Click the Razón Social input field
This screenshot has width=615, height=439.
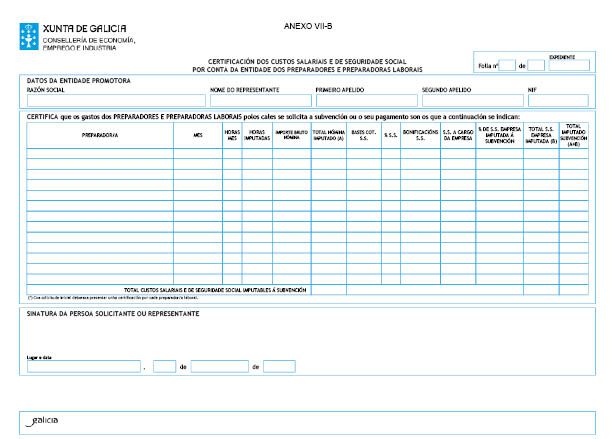pyautogui.click(x=115, y=101)
